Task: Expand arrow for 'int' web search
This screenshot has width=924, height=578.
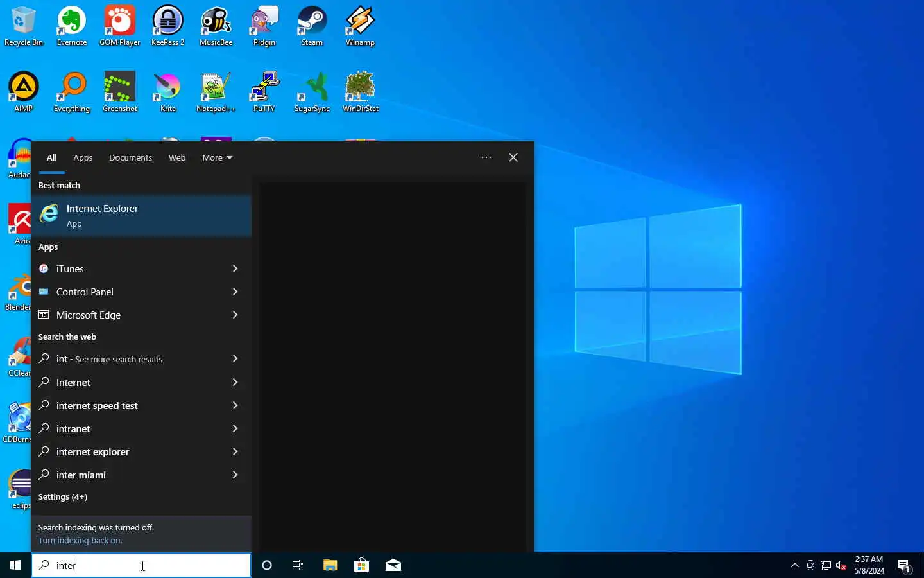Action: (235, 359)
